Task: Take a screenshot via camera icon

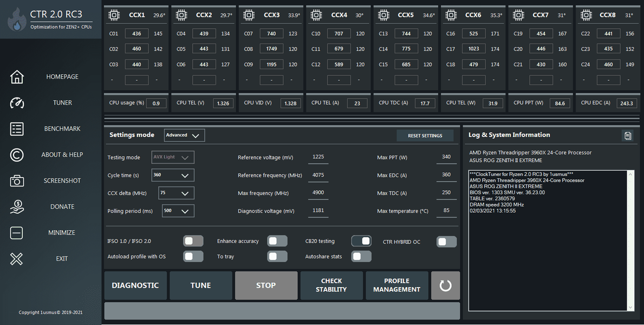Action: click(x=17, y=181)
